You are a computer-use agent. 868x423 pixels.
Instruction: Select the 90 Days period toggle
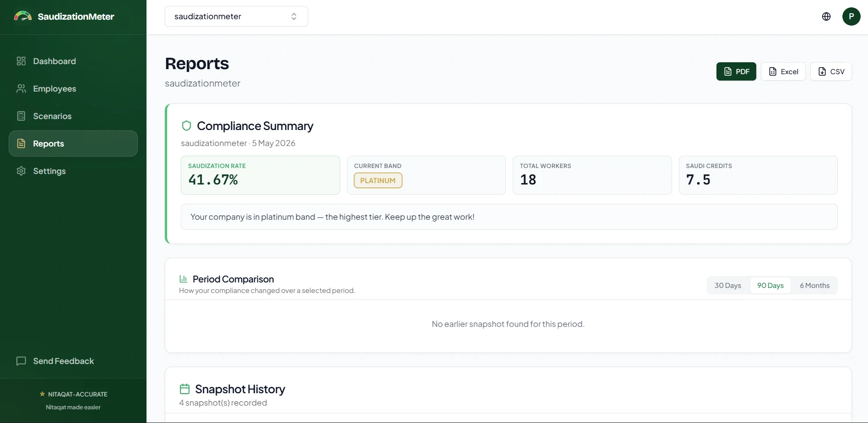770,286
